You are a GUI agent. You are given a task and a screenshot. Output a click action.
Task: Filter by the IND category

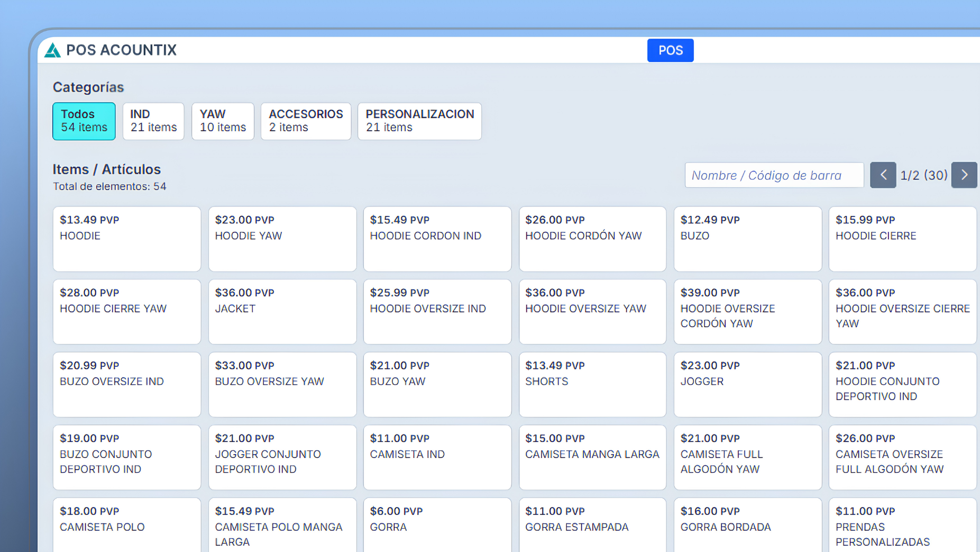click(x=153, y=121)
